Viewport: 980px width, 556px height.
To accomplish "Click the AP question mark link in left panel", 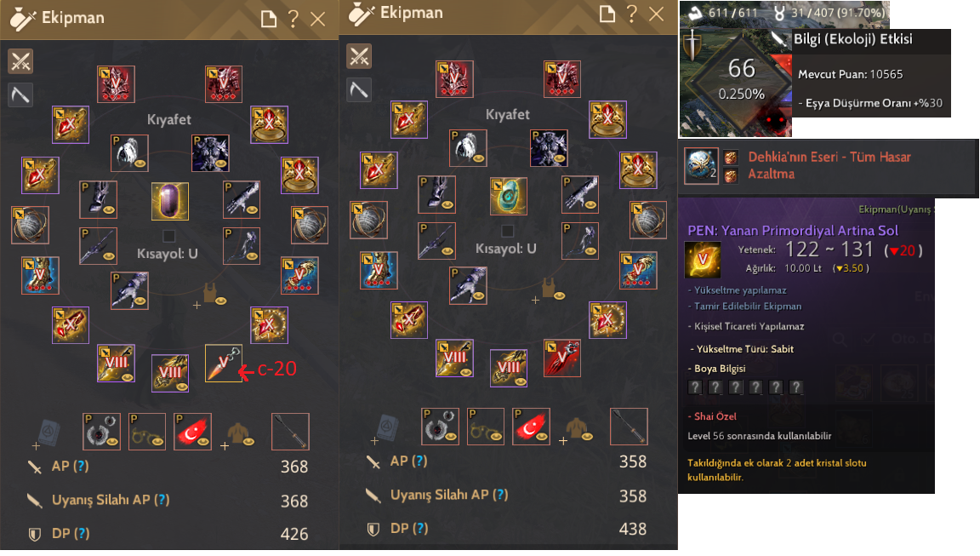I will [82, 466].
